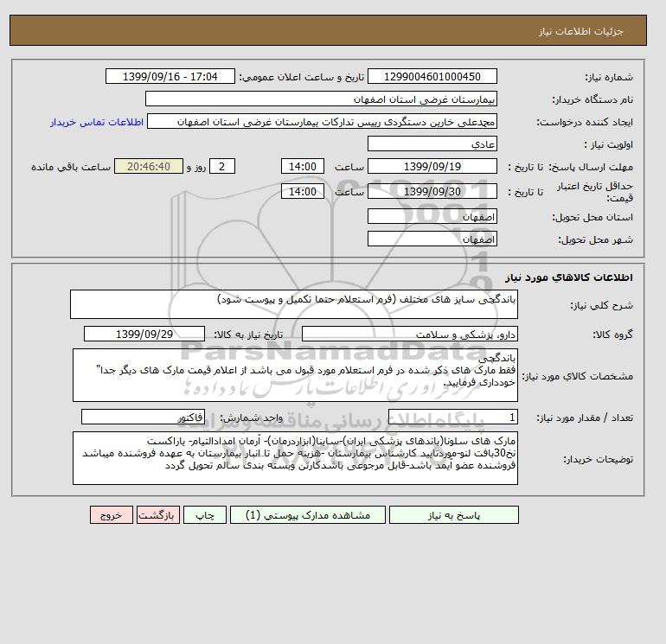Click the حداقل تاریخ اعتبار قیمت label
The image size is (666, 644).
(595, 192)
